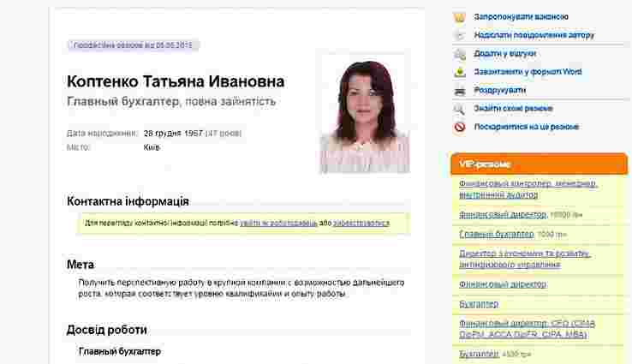Screen dimensions: 632x364
Task: Click the candidate's profile photo
Action: tap(365, 116)
